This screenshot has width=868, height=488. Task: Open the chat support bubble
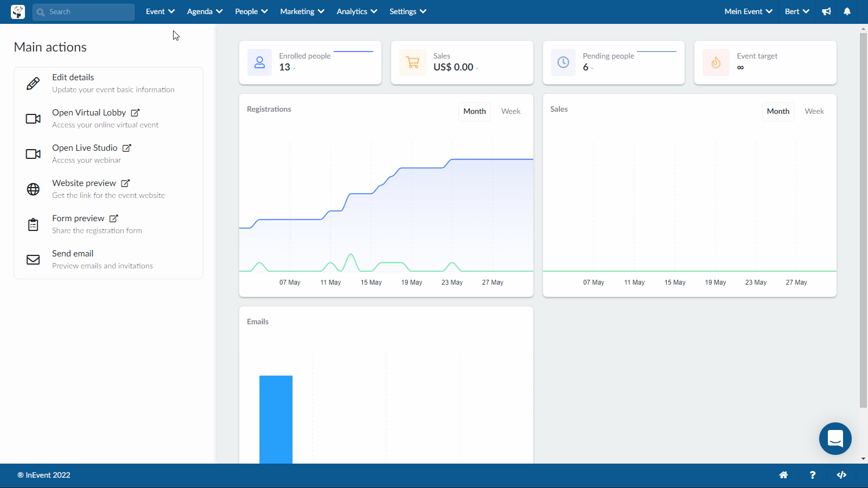(835, 439)
